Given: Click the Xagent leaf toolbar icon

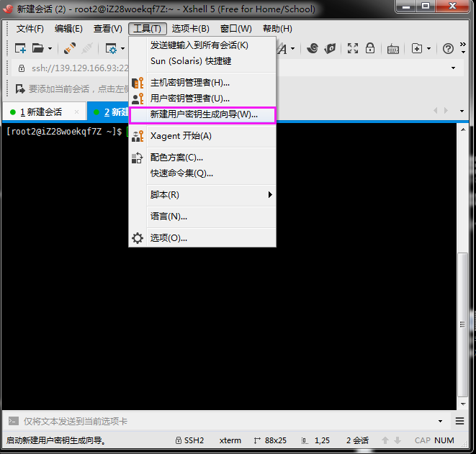Looking at the screenshot, I should pos(330,48).
